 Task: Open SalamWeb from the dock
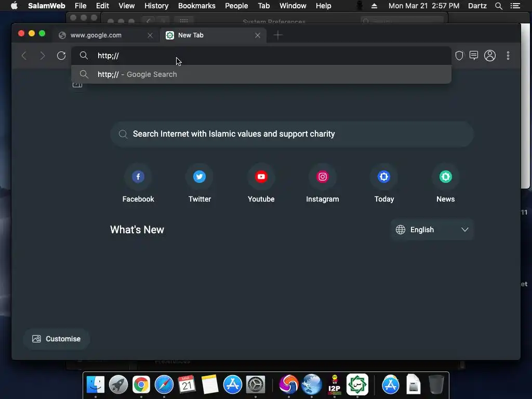[357, 385]
